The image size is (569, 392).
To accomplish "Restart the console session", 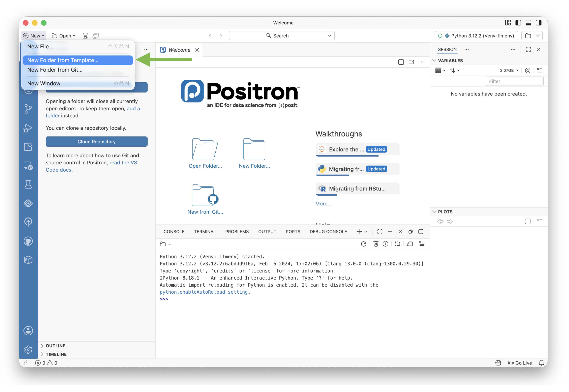I will (363, 244).
